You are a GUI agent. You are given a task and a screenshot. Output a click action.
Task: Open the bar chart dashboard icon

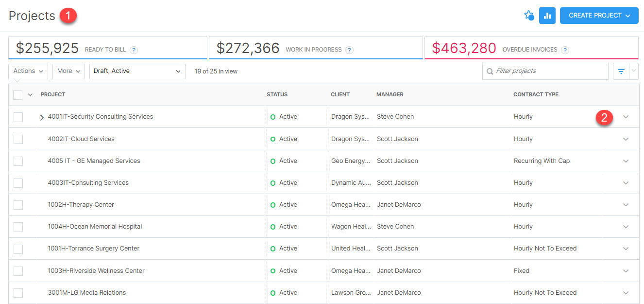click(547, 16)
